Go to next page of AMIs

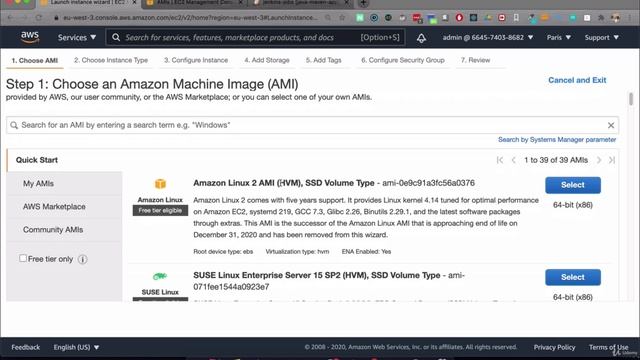click(x=599, y=160)
